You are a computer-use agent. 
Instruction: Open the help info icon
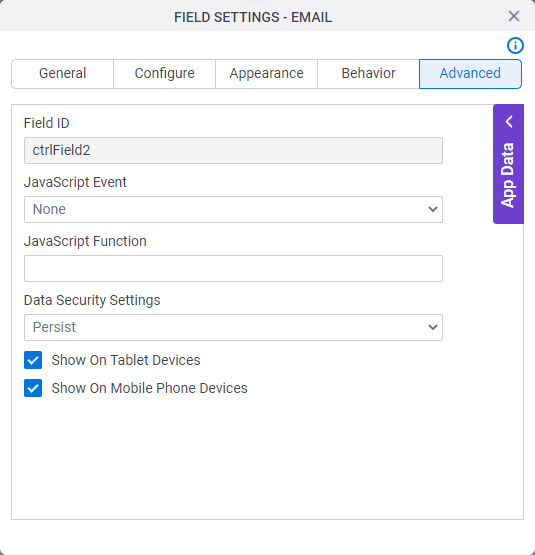tap(515, 45)
